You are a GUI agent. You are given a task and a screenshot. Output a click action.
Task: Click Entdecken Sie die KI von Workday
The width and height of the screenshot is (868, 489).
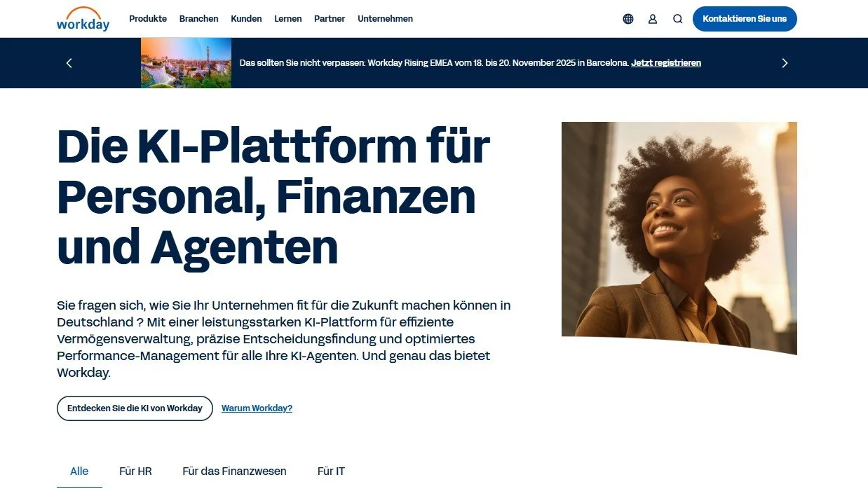pos(135,408)
